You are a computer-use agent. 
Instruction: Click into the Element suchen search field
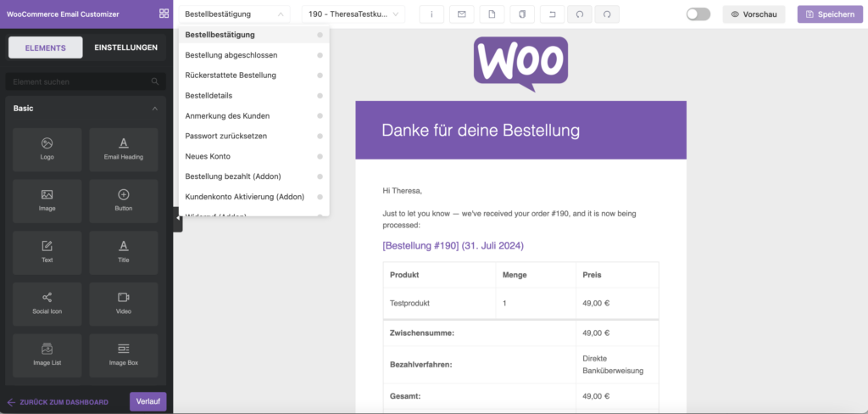[x=86, y=81]
